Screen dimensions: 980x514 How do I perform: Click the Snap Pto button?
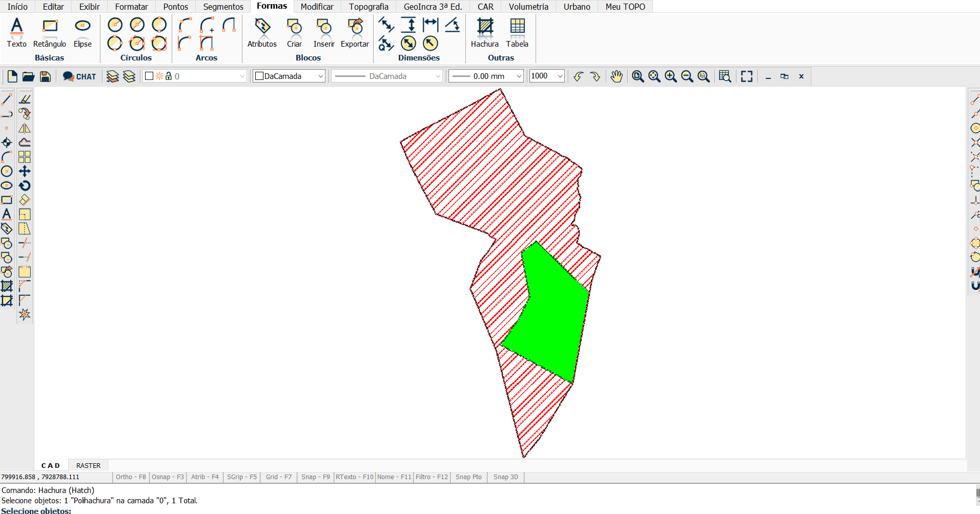[x=468, y=477]
